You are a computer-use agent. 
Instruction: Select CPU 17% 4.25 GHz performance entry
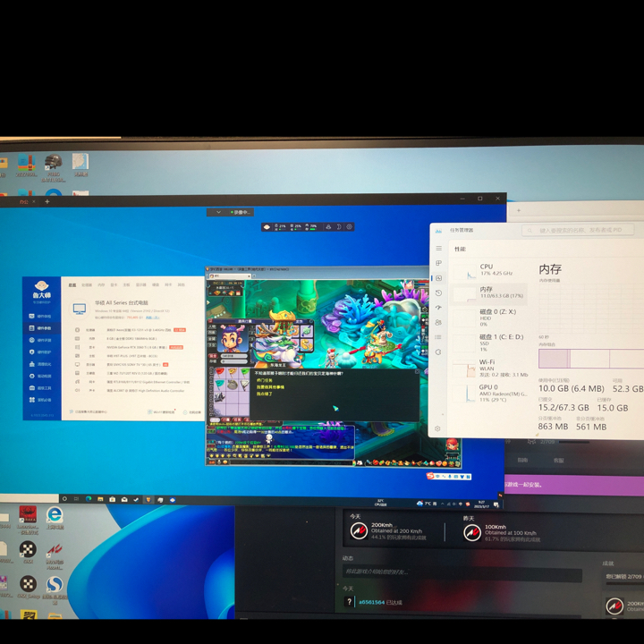tap(488, 270)
